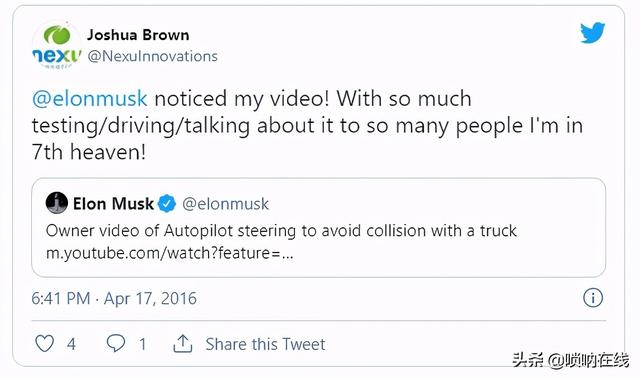Click the Twitter bird logo
Viewport: 640px width, 379px height.
[x=593, y=33]
